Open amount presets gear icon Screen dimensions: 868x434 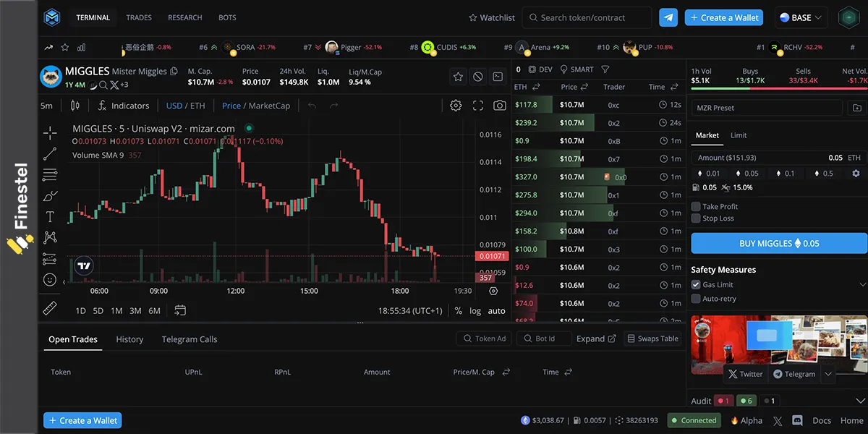pyautogui.click(x=856, y=174)
